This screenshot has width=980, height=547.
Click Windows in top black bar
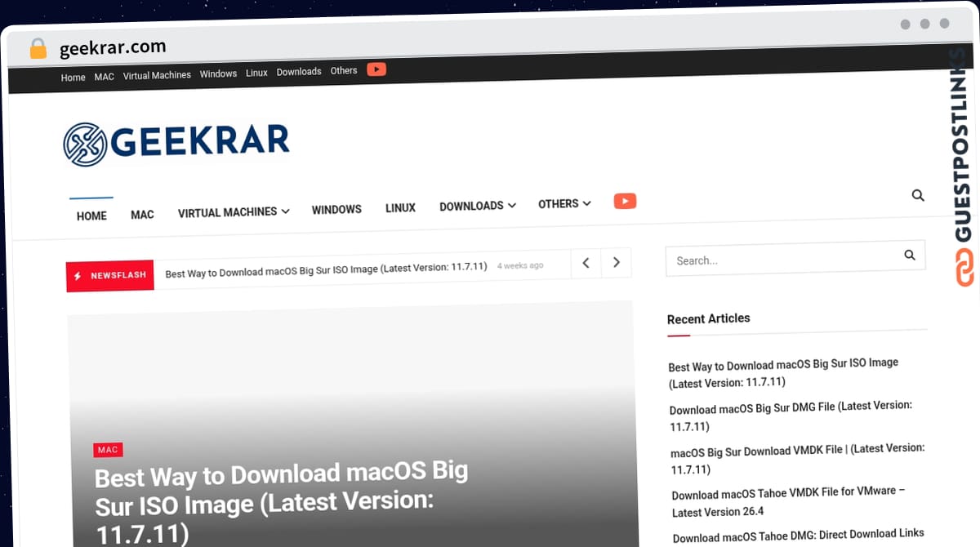pos(218,73)
